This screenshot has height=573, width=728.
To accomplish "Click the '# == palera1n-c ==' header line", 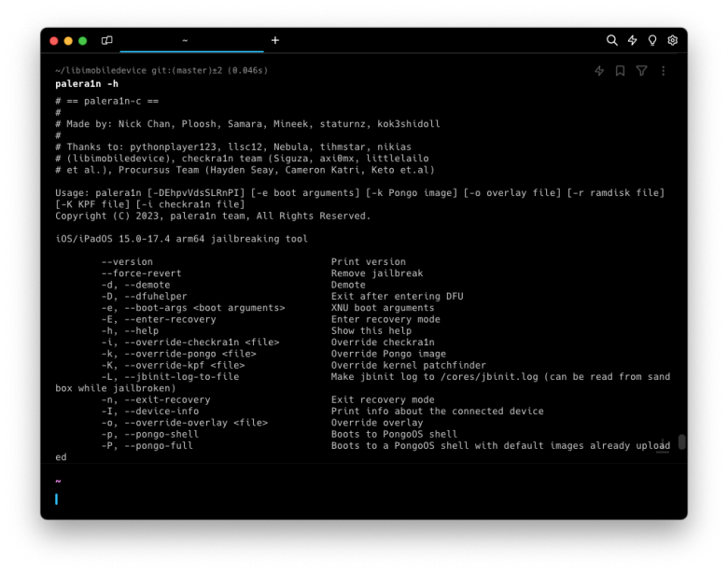I will tap(106, 101).
